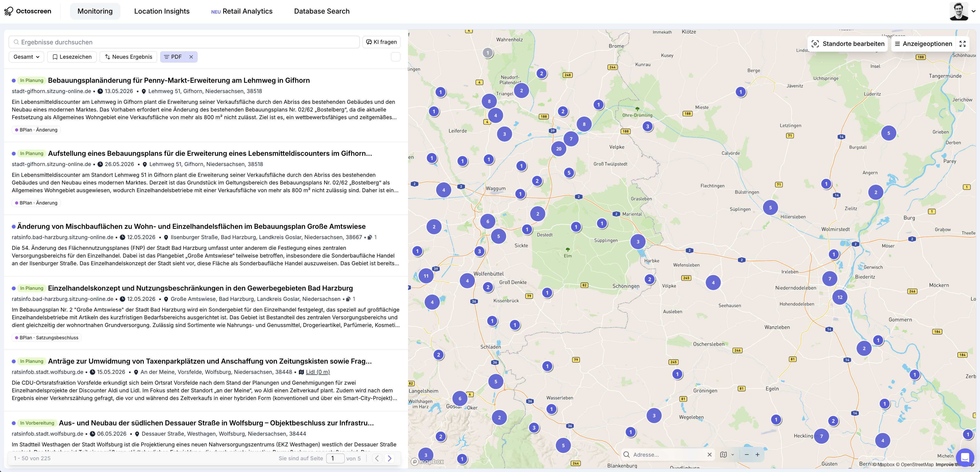Open Anzeigeoptionen menu
Viewport: 980px width, 472px height.
pyautogui.click(x=923, y=44)
